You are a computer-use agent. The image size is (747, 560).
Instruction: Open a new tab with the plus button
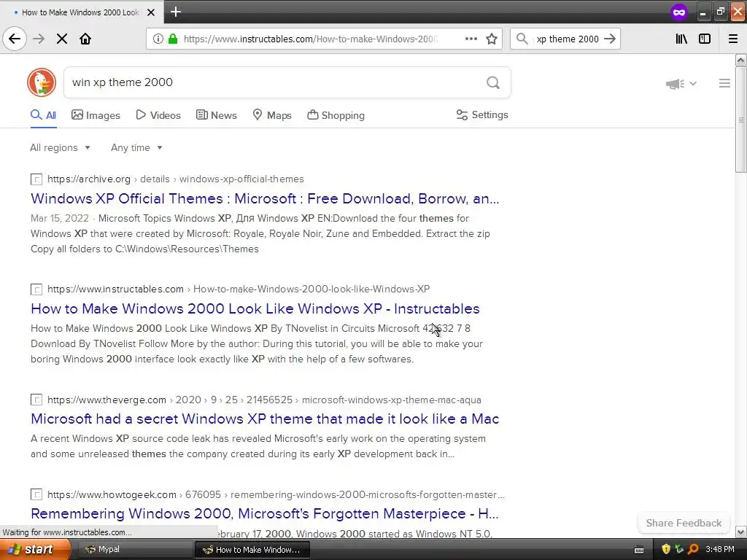click(x=176, y=12)
